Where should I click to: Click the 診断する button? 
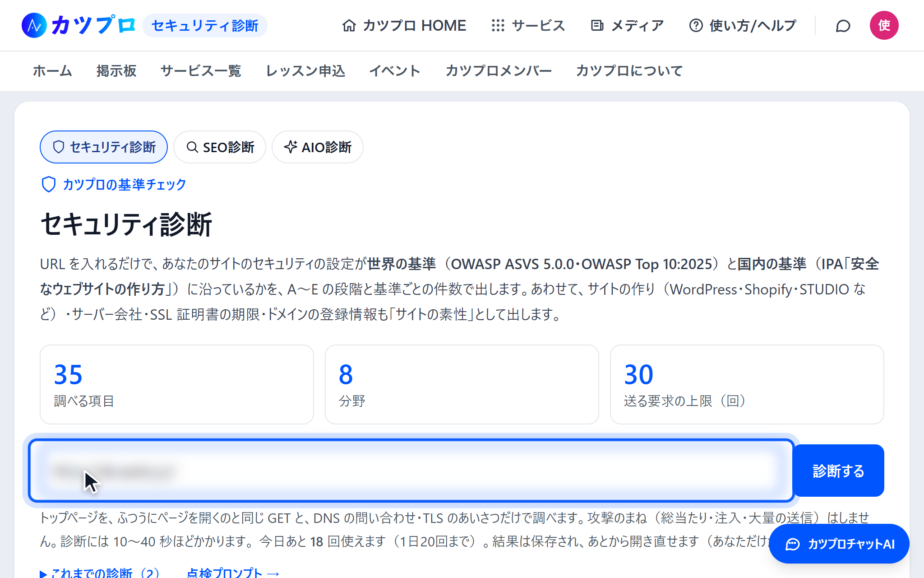838,471
